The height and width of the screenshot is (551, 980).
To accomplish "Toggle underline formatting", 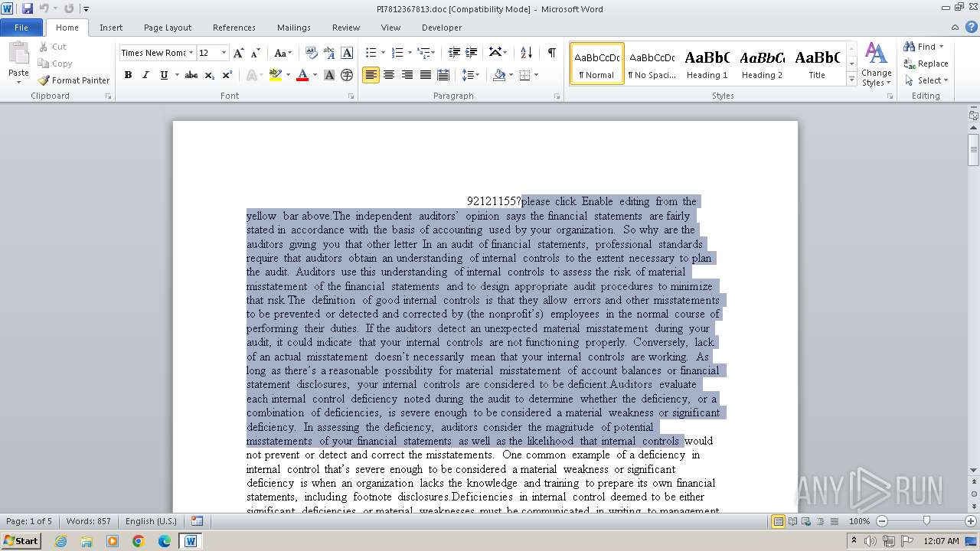I will (x=163, y=75).
